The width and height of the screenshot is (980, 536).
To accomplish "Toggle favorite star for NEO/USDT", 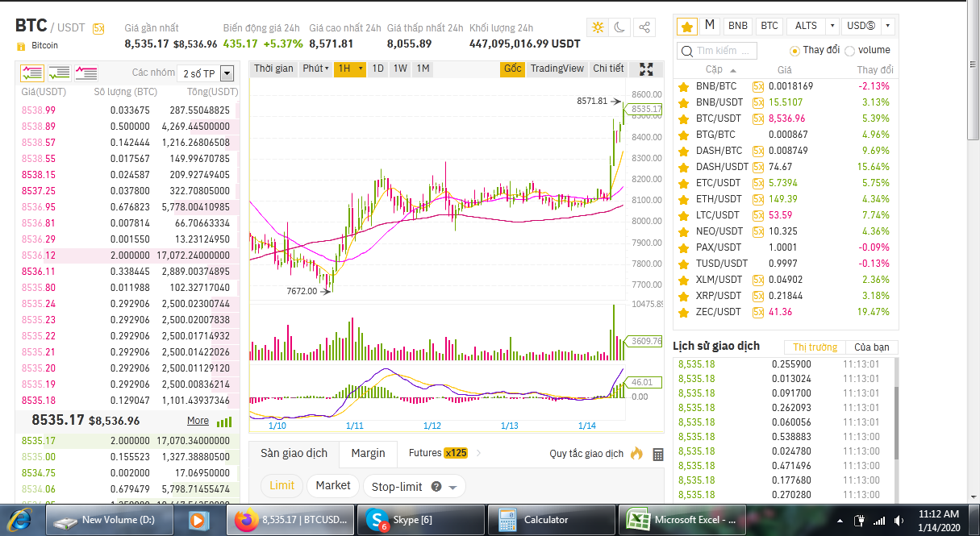I will point(685,231).
